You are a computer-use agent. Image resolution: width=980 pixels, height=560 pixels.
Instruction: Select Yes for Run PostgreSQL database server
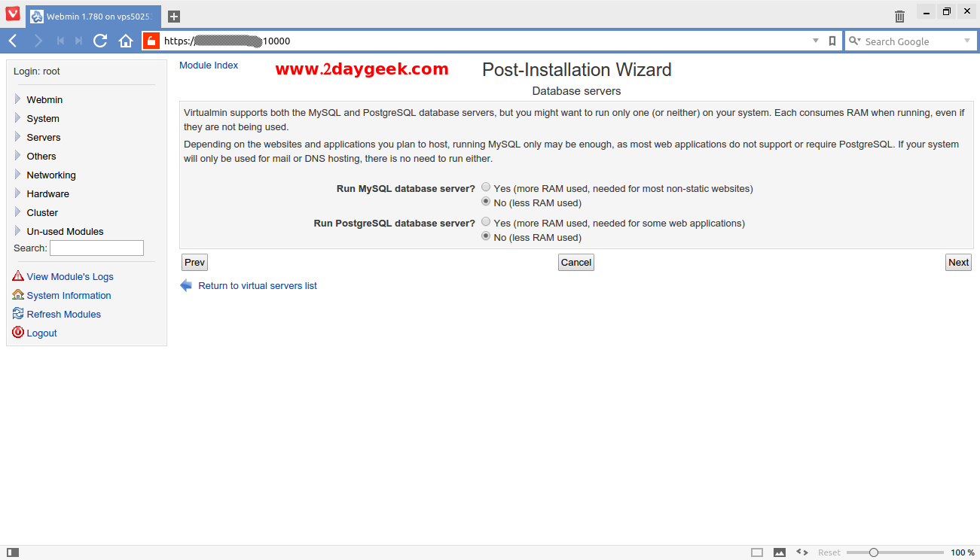[x=486, y=222]
